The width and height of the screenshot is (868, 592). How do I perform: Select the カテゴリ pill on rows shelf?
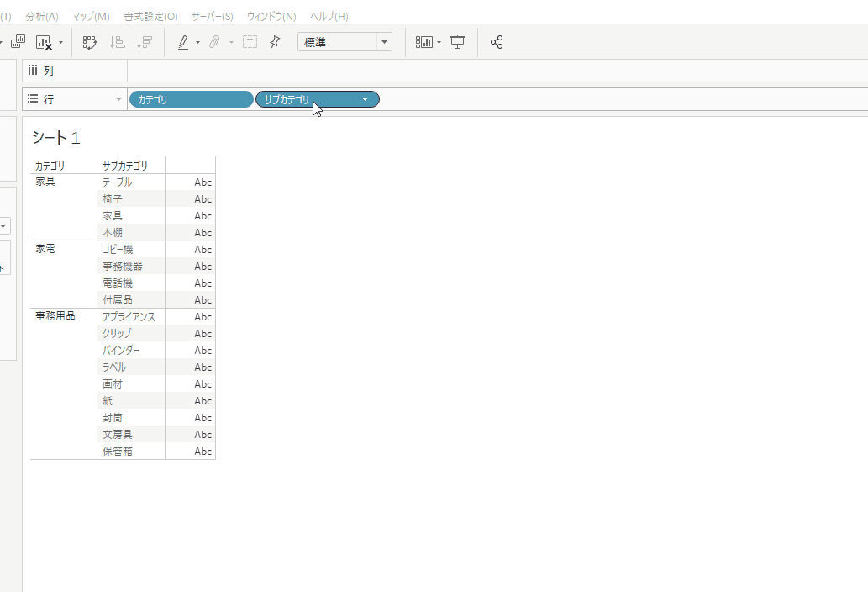coord(191,99)
